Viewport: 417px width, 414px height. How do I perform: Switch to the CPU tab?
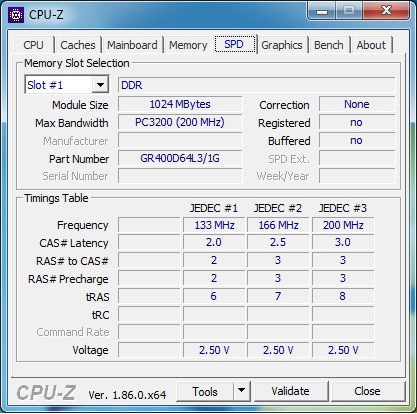(33, 45)
